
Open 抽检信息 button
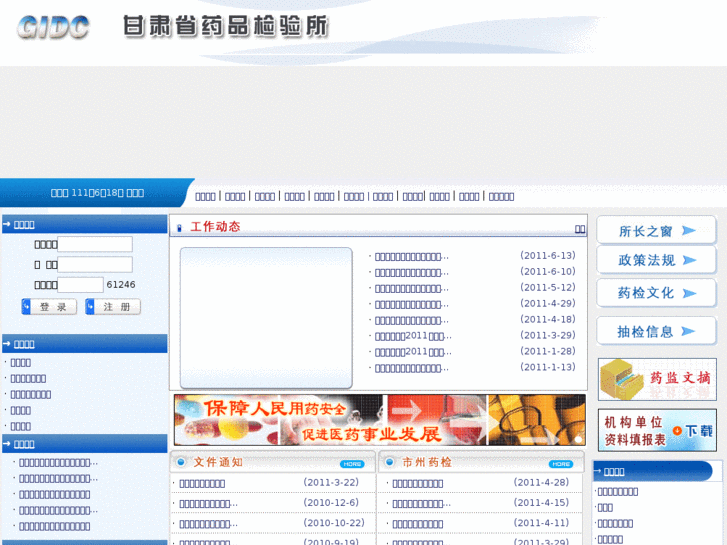tap(657, 331)
